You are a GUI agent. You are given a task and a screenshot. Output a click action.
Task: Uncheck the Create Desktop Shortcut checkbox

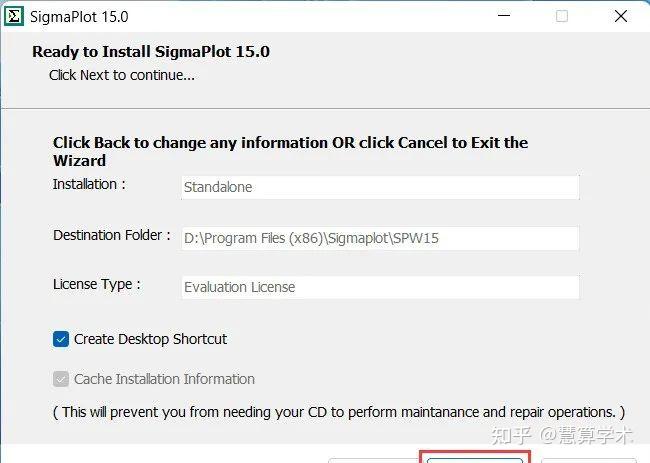click(x=61, y=339)
